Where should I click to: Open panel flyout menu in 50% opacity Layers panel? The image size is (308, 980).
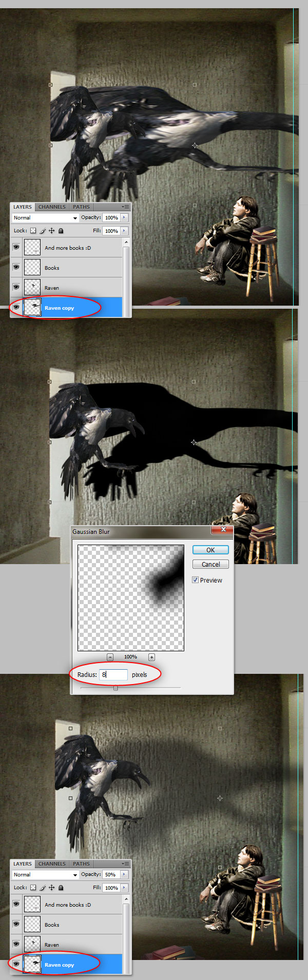[125, 864]
